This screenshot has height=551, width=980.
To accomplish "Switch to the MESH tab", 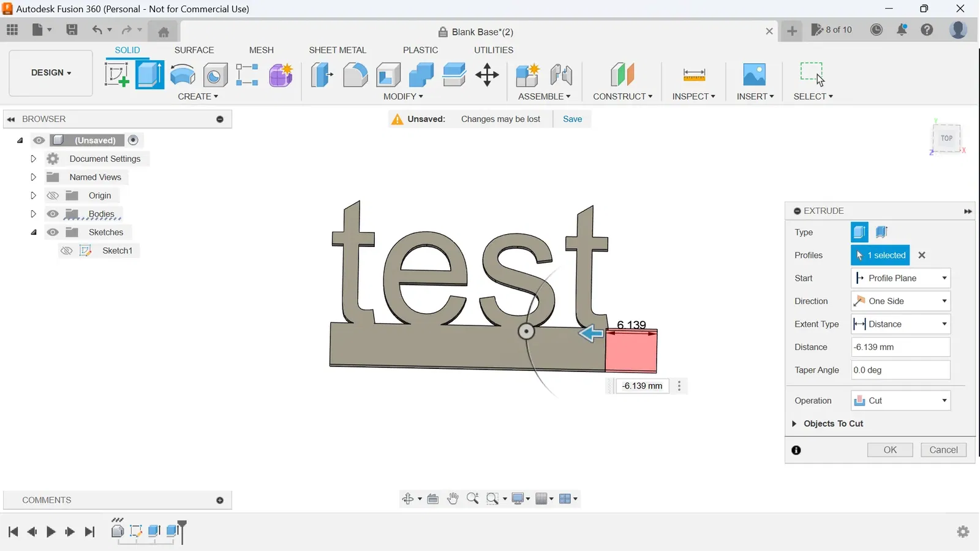I will pyautogui.click(x=262, y=50).
